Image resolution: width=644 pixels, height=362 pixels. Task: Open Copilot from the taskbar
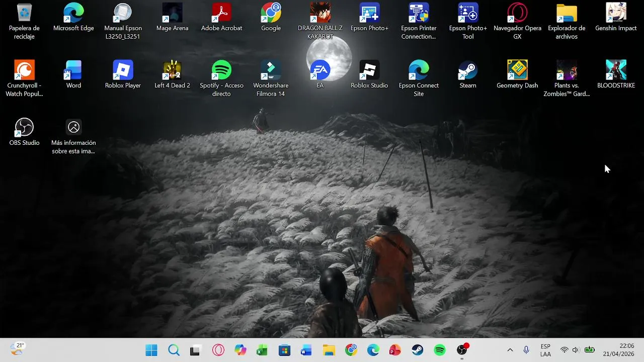tap(240, 350)
